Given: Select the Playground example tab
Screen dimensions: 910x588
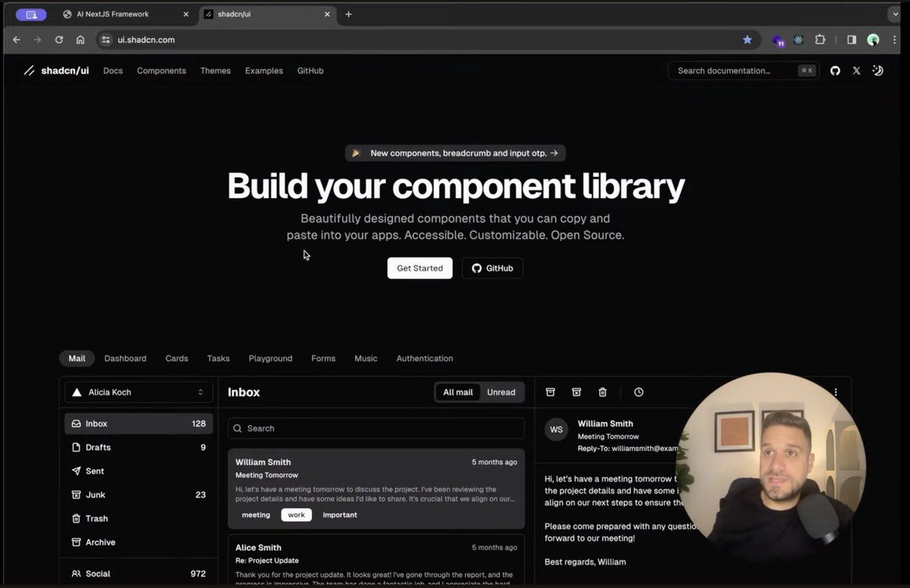Looking at the screenshot, I should click(270, 358).
